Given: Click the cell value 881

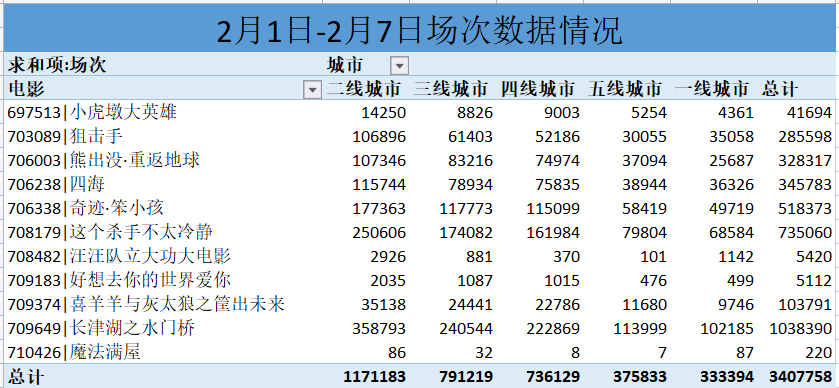Looking at the screenshot, I should click(x=480, y=257).
